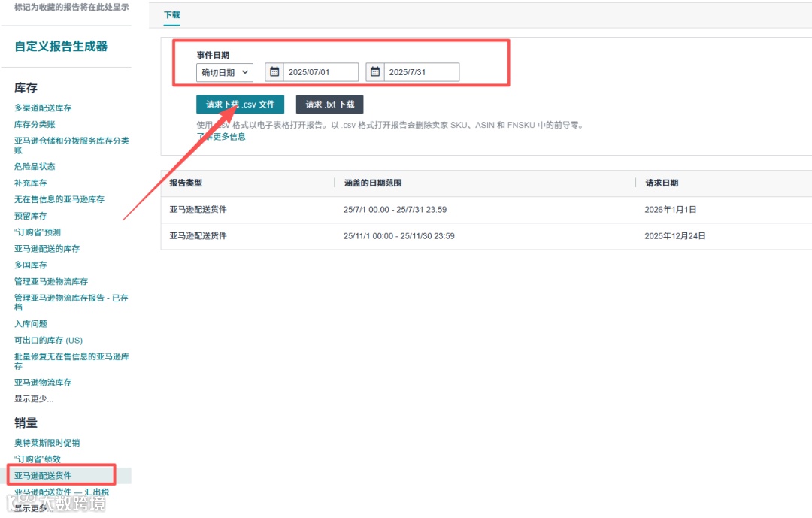Image resolution: width=812 pixels, height=518 pixels.
Task: Switch to the 下载 tab
Action: point(172,14)
